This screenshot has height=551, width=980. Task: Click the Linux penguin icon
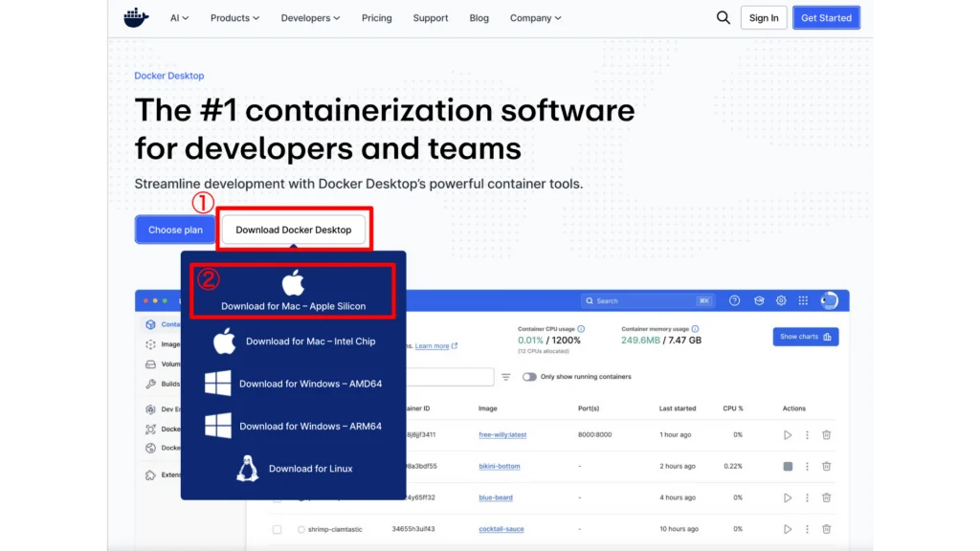tap(248, 468)
